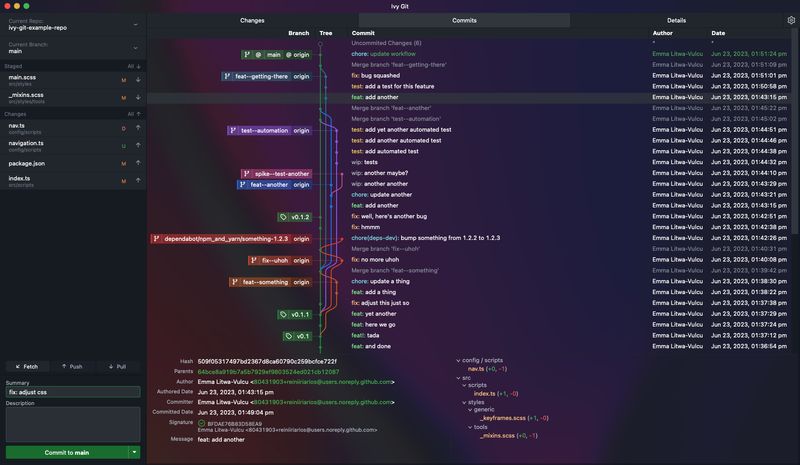Select commit 'fix: no more uhoh'
Viewport: 800px width, 465px height.
(469, 259)
